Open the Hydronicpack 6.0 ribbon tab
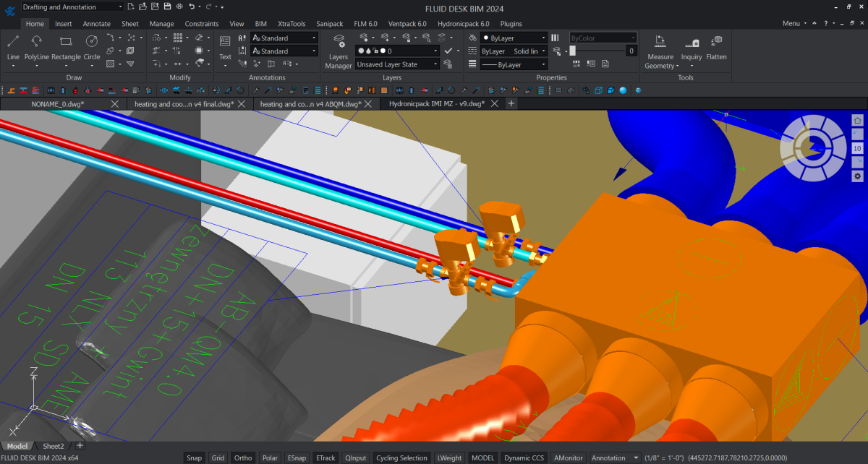Screen dimensions: 868x464 pos(463,23)
